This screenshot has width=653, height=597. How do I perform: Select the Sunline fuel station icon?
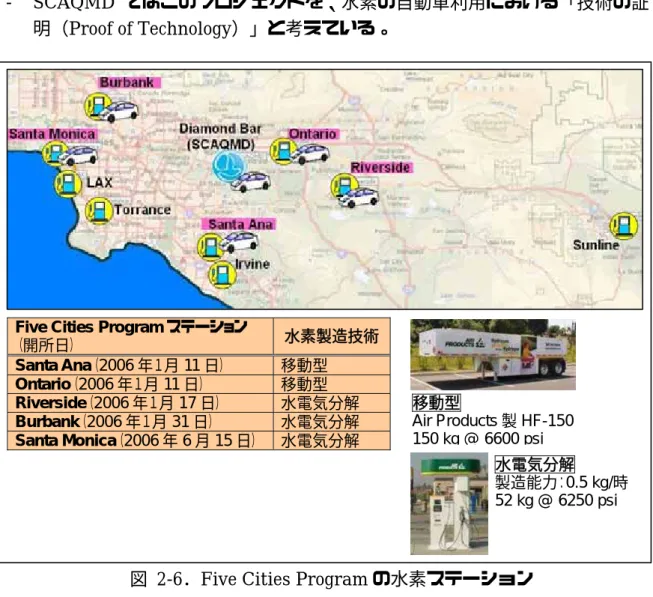(623, 226)
